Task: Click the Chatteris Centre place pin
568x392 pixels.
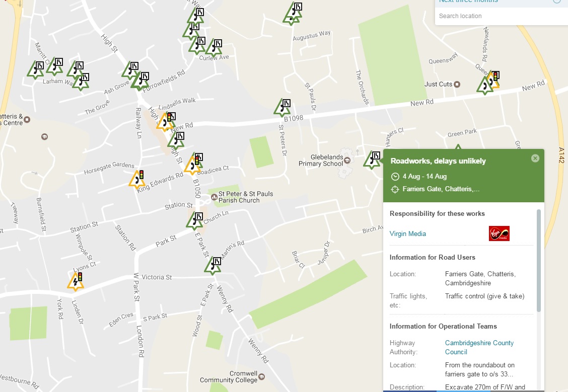Action: click(x=27, y=119)
